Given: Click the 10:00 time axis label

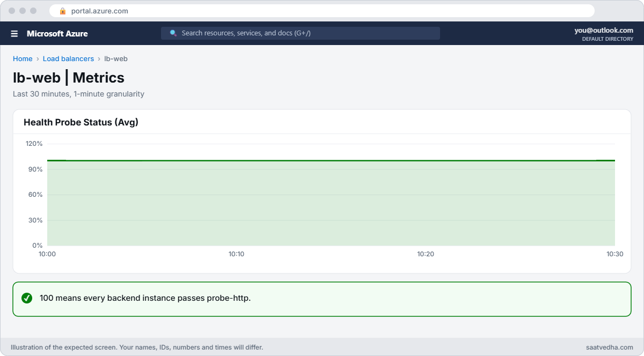Looking at the screenshot, I should (x=47, y=254).
